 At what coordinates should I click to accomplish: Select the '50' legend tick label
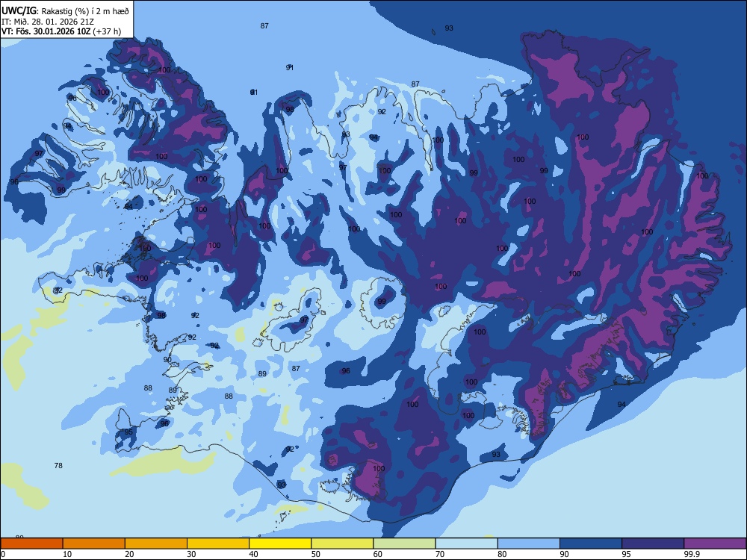(x=315, y=554)
